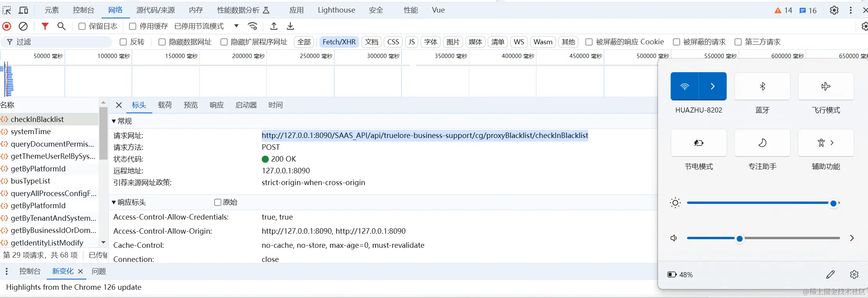Open the 载荷 request tab
This screenshot has height=298, width=868.
tap(165, 105)
